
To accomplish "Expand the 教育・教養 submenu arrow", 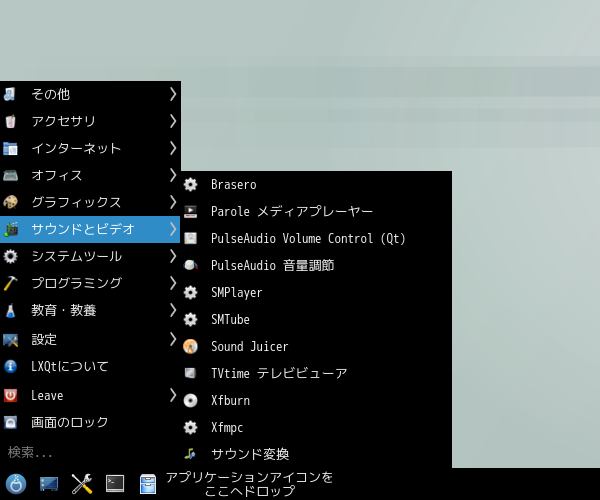I will click(173, 310).
